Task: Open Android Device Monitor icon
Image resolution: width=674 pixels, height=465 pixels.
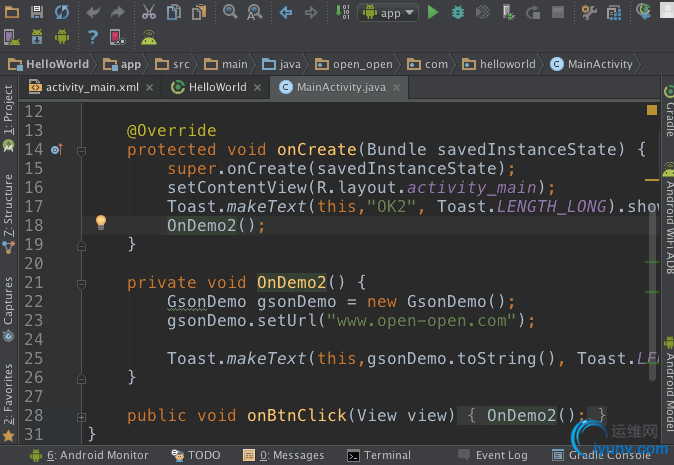Action: tap(62, 37)
